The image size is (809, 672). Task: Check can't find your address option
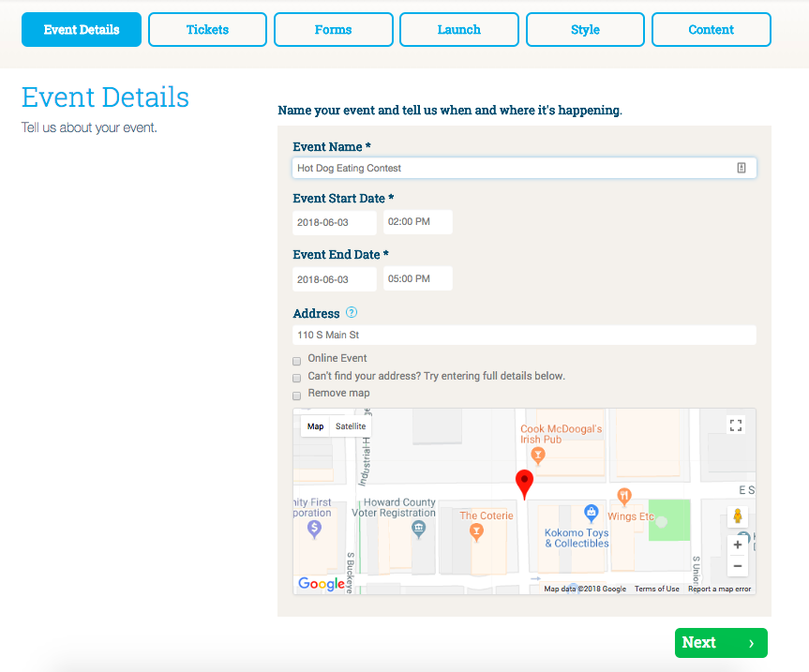(296, 377)
